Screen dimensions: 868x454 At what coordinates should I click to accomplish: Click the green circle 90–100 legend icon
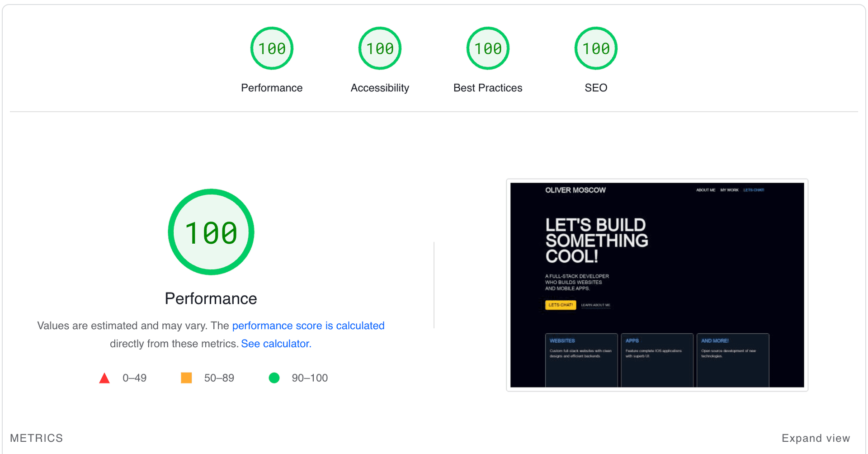pos(274,378)
